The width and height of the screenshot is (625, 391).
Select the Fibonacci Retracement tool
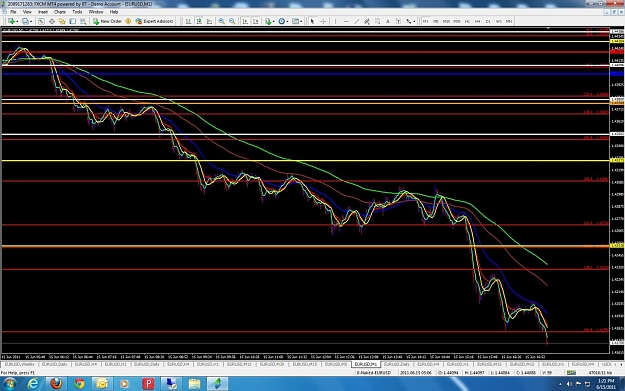click(377, 21)
